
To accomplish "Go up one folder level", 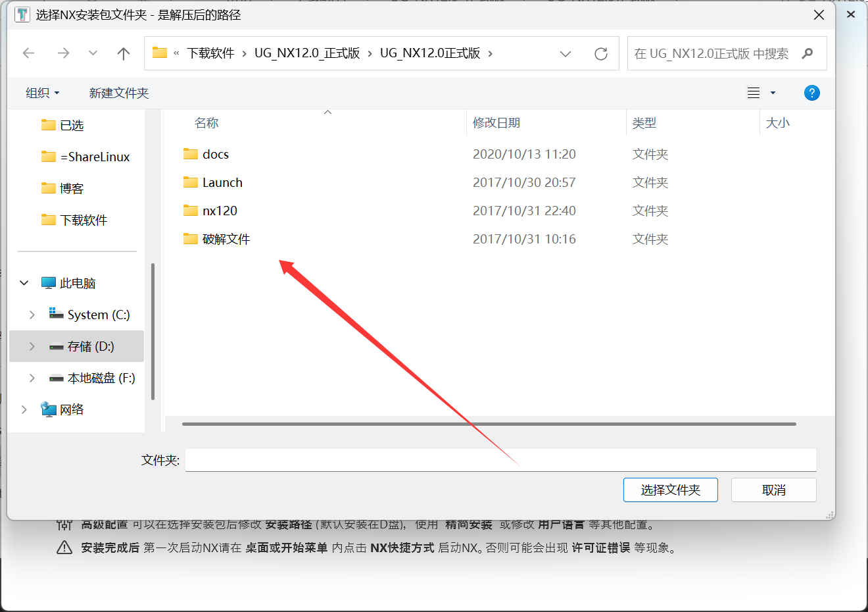I will (123, 53).
